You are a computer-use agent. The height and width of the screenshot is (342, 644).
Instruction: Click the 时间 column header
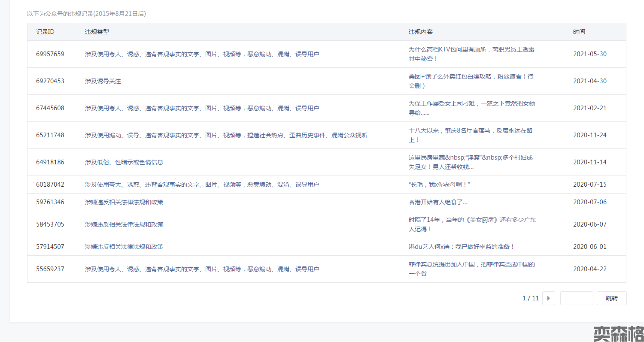coord(579,32)
